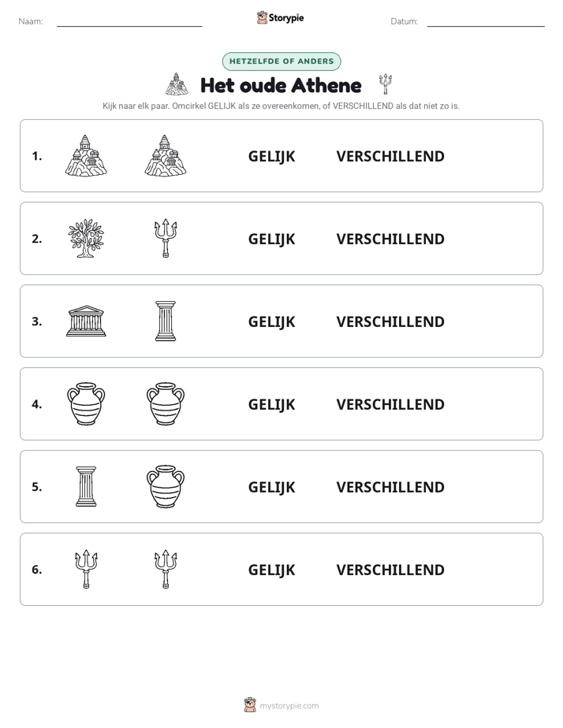Click the right hilltop city icon in row 1
Screen dimensions: 563x728
[x=166, y=155]
